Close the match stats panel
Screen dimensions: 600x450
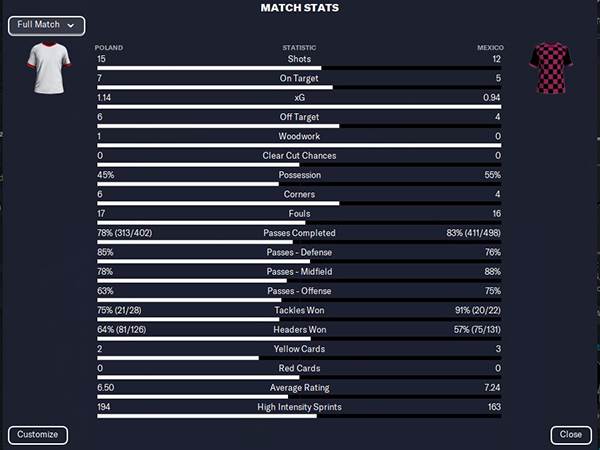(x=571, y=435)
